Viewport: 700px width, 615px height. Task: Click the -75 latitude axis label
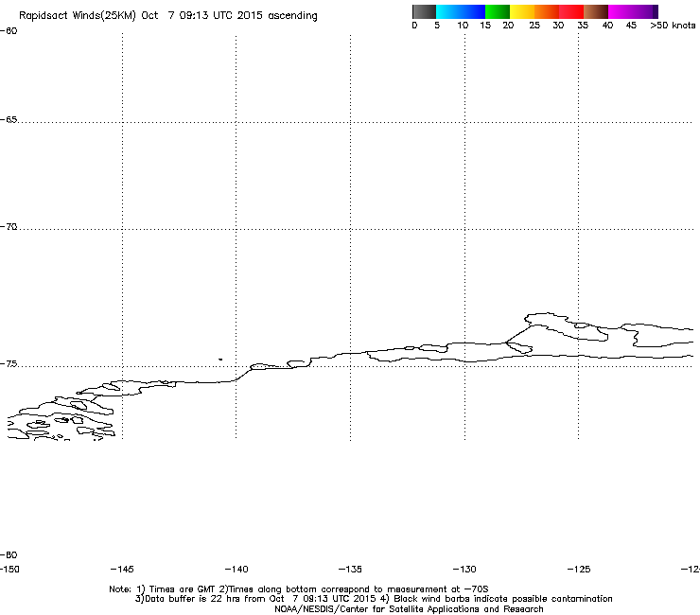(x=9, y=364)
